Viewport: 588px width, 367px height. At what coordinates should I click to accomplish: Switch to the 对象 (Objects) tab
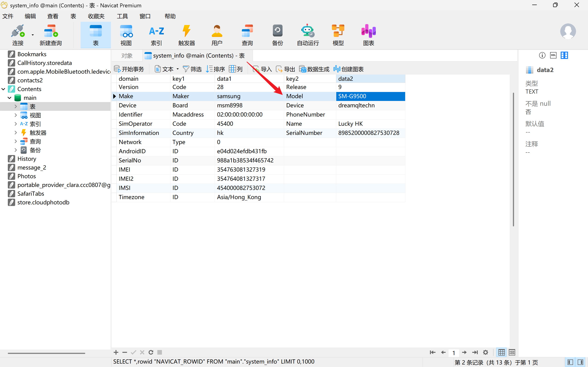coord(127,56)
